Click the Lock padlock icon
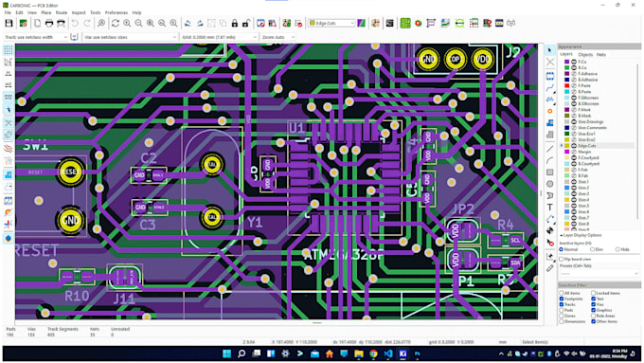Image resolution: width=644 pixels, height=363 pixels. (x=235, y=24)
